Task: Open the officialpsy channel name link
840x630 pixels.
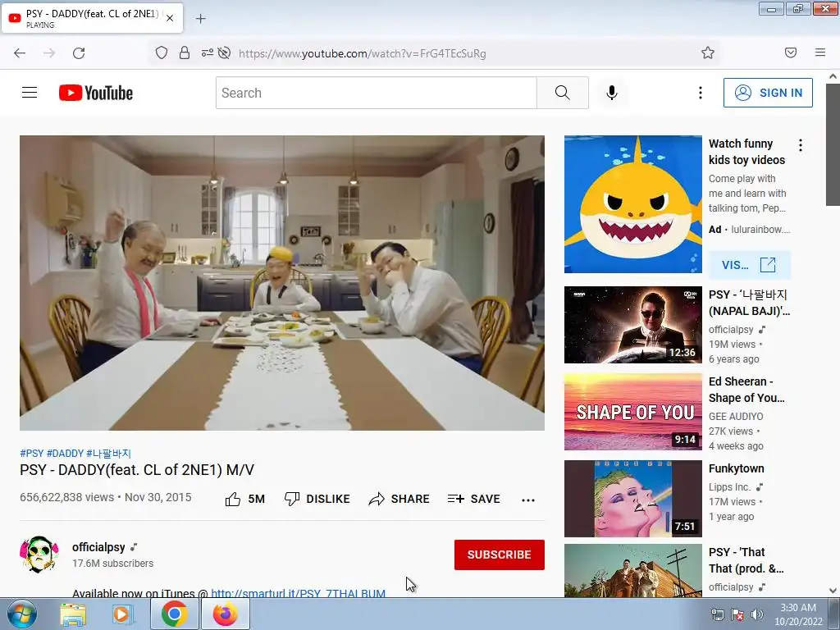Action: click(98, 547)
